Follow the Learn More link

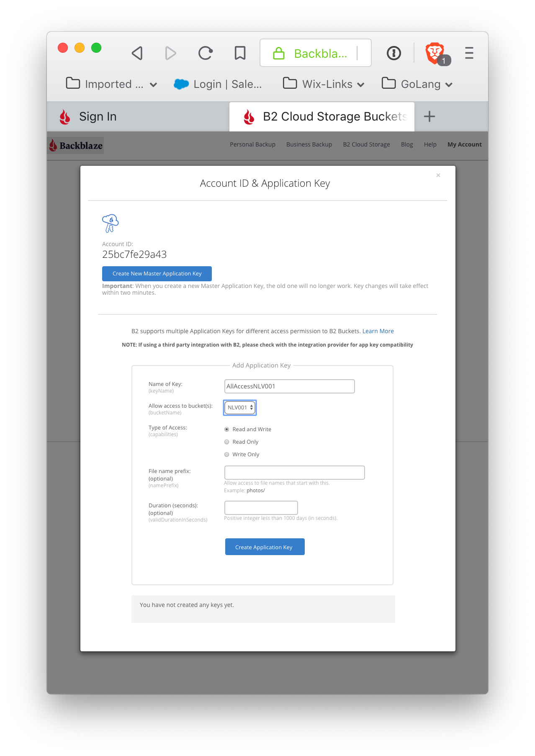[x=378, y=331]
